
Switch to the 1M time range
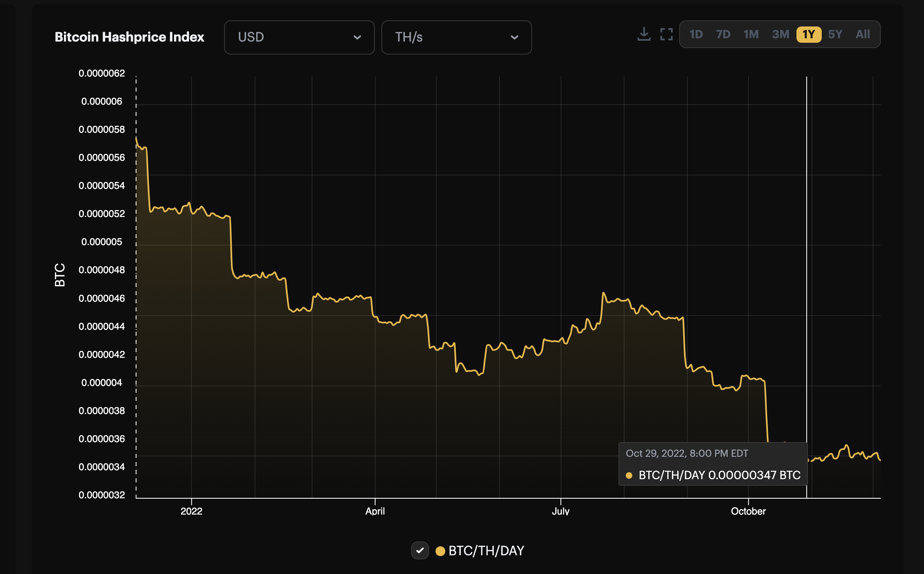751,34
